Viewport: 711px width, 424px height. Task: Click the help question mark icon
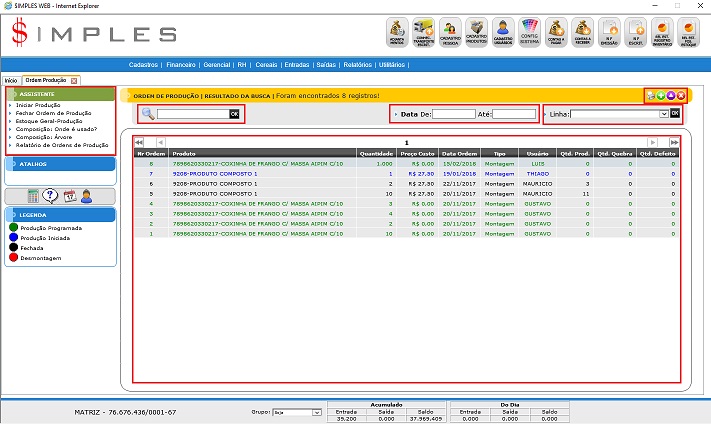click(50, 195)
